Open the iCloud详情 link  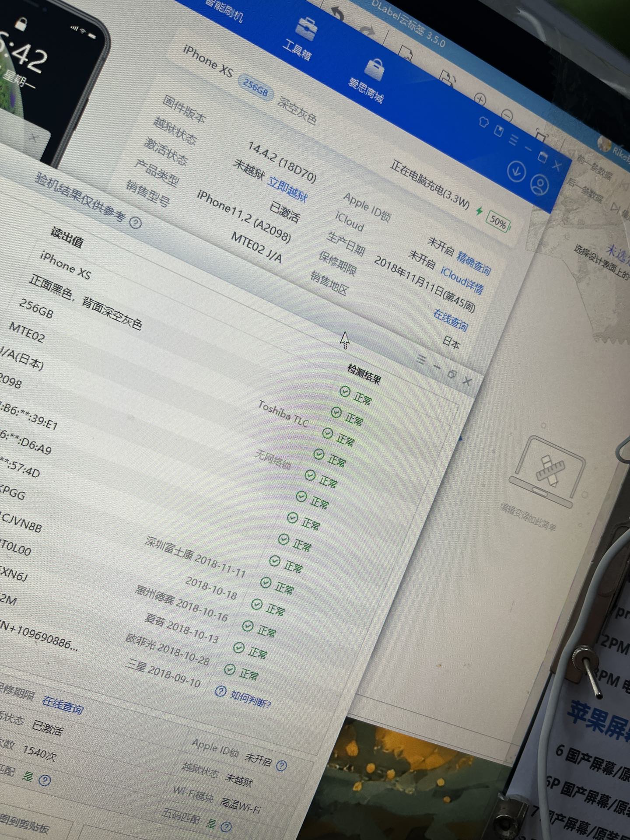462,280
